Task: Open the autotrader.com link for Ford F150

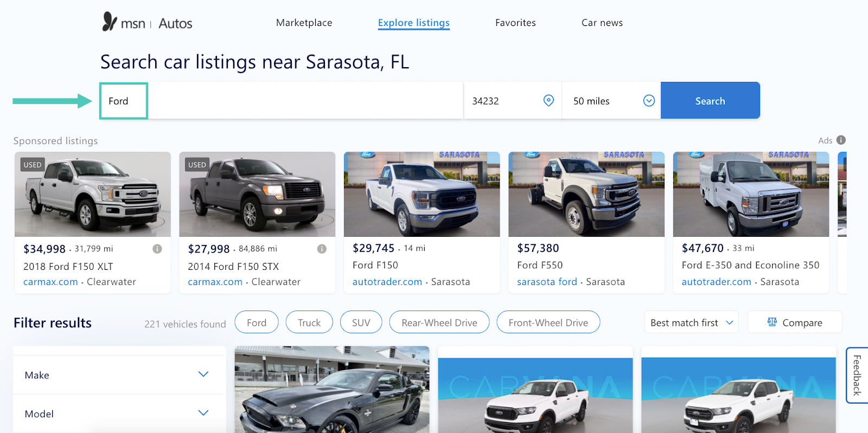Action: click(387, 282)
